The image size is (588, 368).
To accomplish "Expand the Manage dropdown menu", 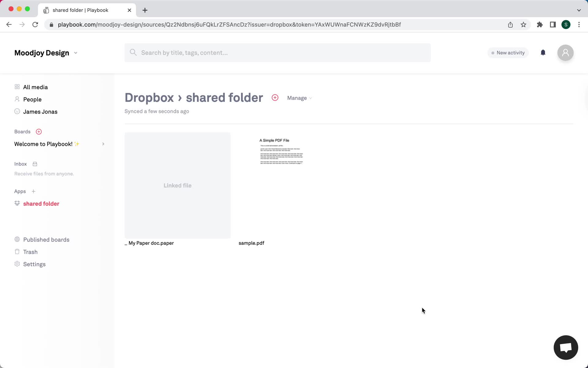I will click(300, 98).
